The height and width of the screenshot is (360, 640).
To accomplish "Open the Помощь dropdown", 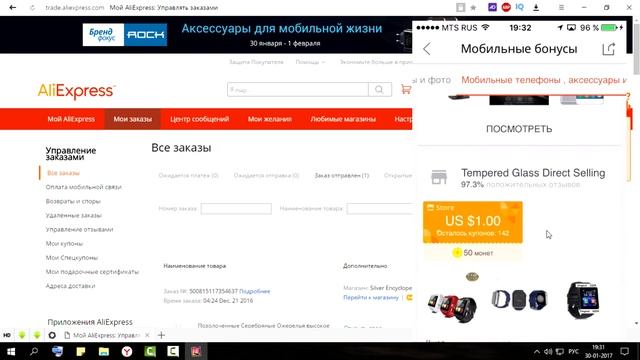I will (310, 62).
